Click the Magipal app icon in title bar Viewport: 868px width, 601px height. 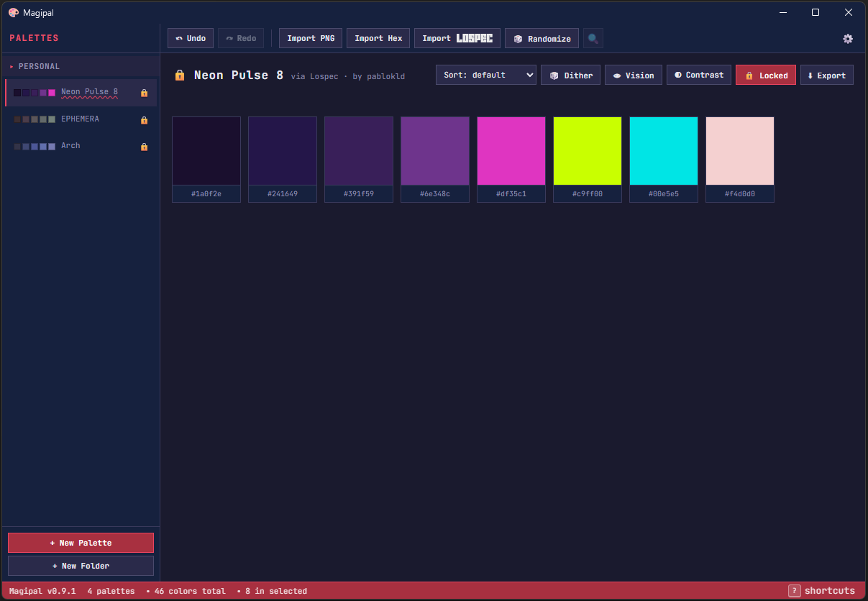[14, 12]
